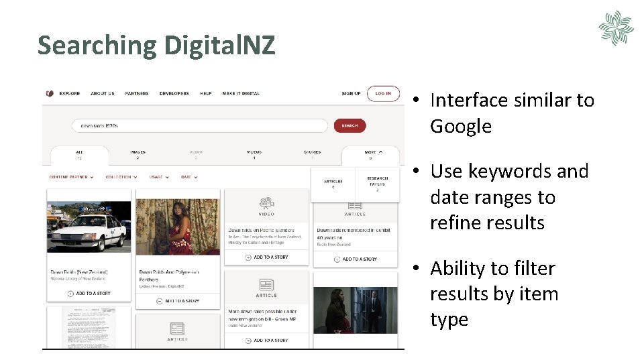Click the DigitalNZ logo icon in navbar

point(50,94)
